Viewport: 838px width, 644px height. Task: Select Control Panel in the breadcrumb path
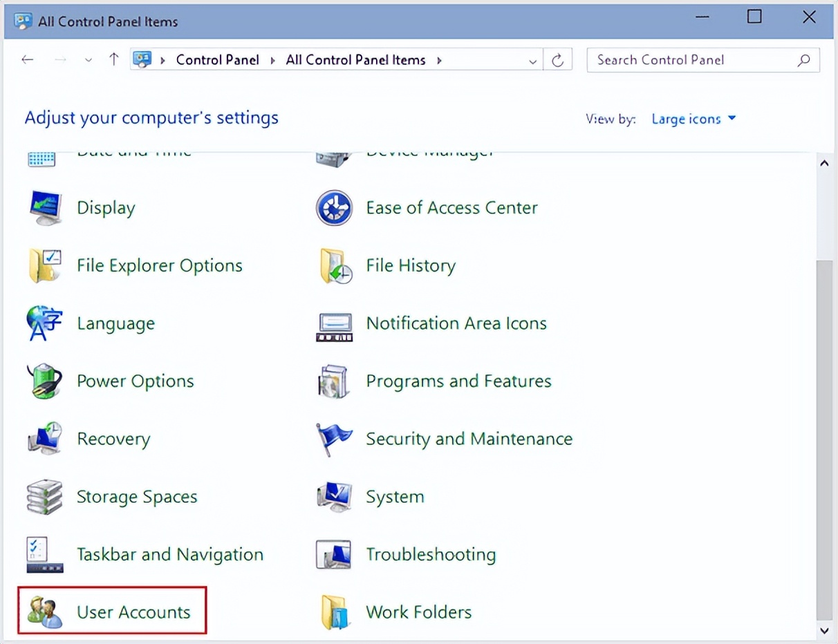click(x=217, y=60)
